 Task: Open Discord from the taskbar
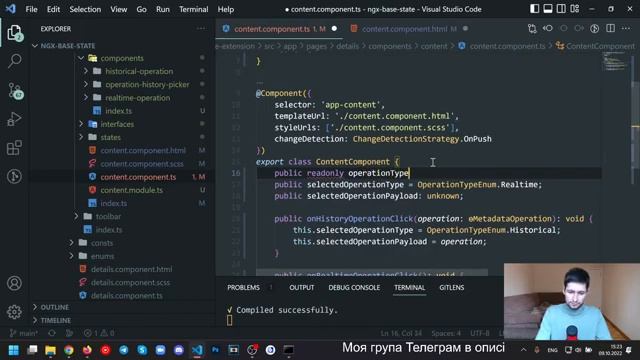179,350
